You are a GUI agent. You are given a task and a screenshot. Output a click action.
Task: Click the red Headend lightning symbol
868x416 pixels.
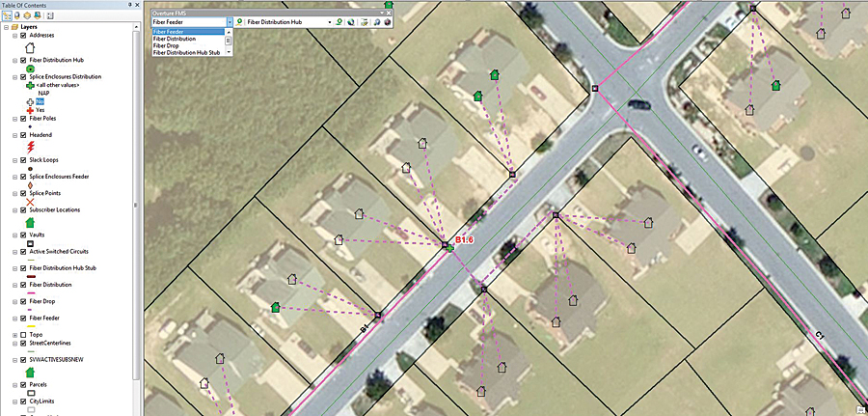(x=31, y=148)
